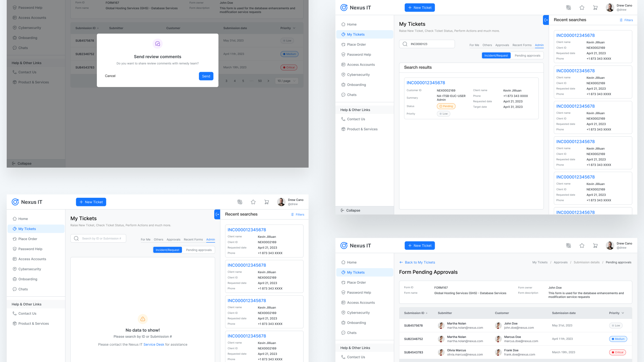Click the favorites star above the No data panel
Image resolution: width=644 pixels, height=362 pixels.
pos(253,202)
